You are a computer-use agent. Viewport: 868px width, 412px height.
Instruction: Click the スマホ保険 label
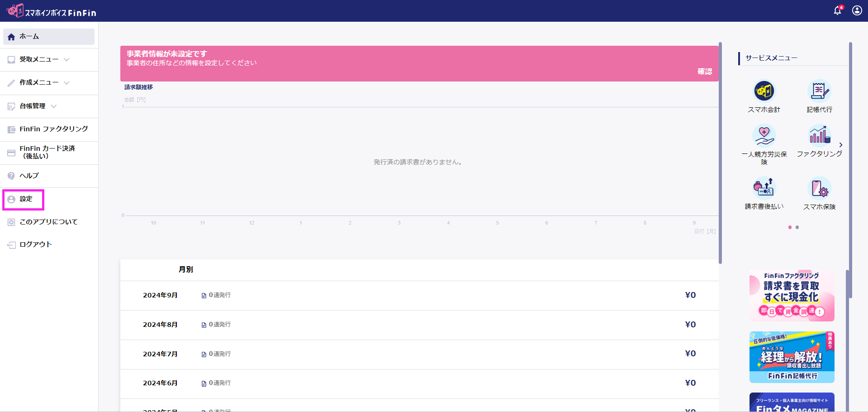[x=819, y=207]
